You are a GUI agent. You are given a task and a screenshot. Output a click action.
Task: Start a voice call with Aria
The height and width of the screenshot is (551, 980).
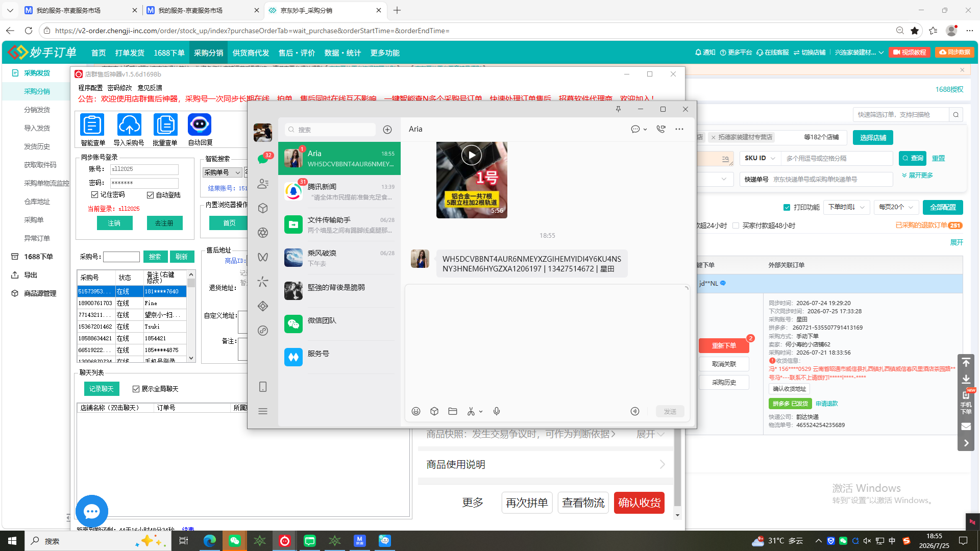coord(661,129)
